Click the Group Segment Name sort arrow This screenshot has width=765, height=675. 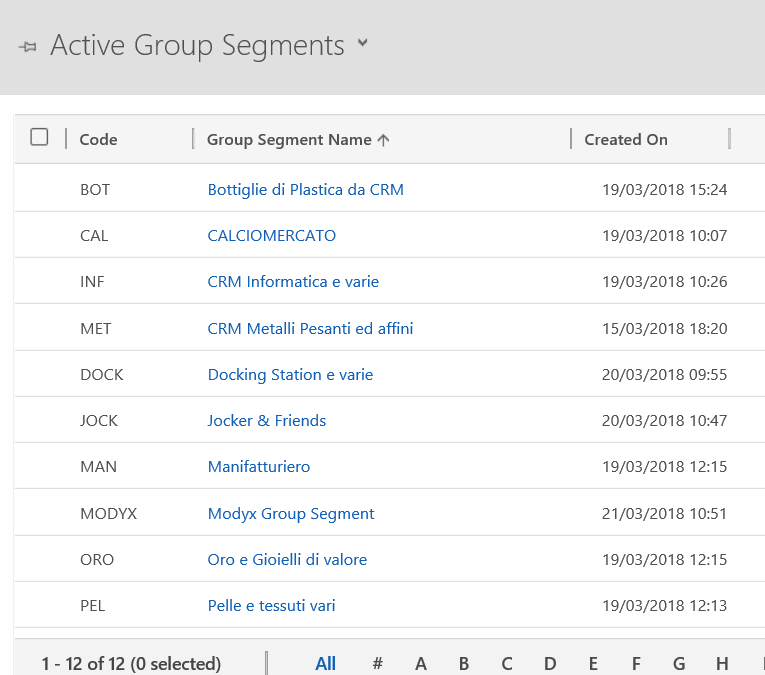point(383,140)
